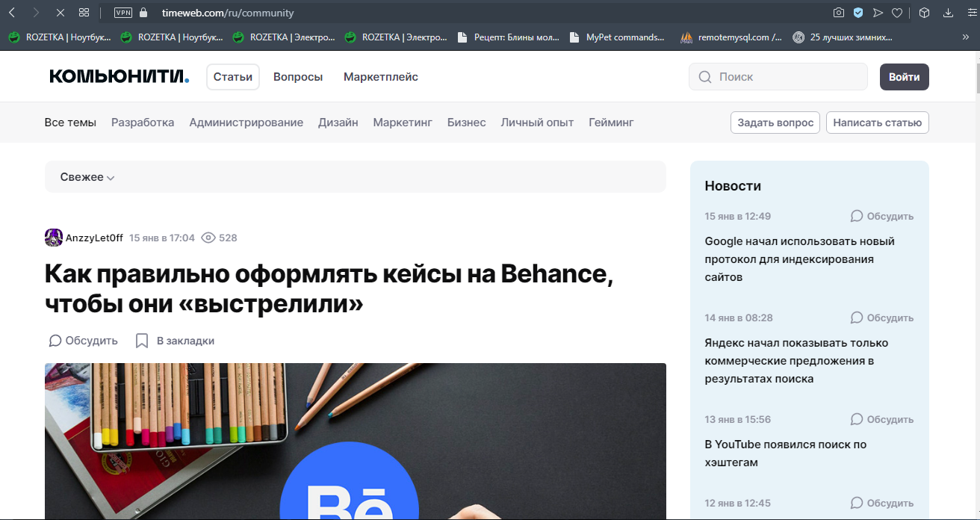Click the AnzzyLet0ff author avatar
Image resolution: width=980 pixels, height=520 pixels.
54,238
